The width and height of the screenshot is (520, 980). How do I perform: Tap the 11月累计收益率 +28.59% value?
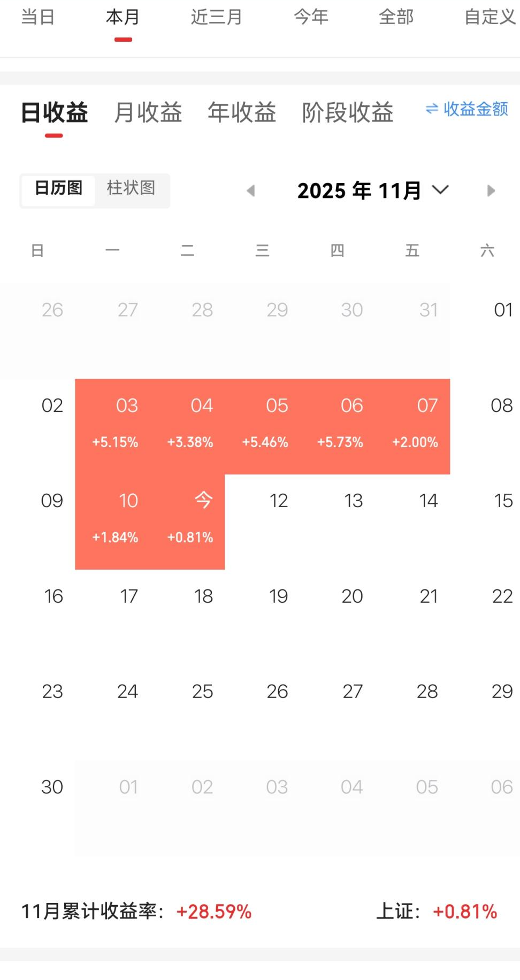click(x=214, y=912)
